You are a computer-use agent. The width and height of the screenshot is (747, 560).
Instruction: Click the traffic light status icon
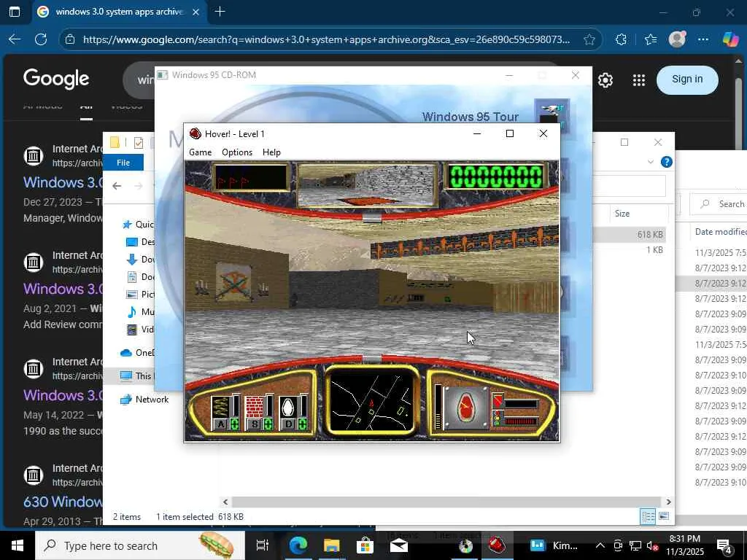click(498, 419)
